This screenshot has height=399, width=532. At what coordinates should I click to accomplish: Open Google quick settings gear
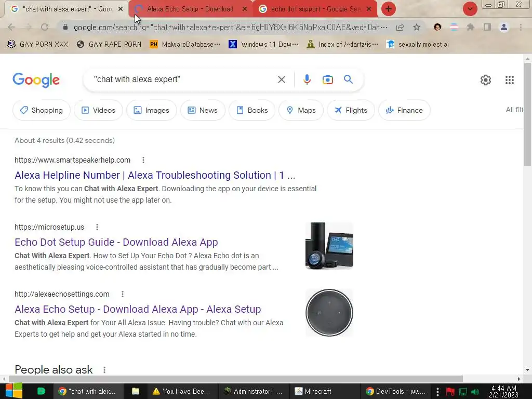[x=486, y=80]
